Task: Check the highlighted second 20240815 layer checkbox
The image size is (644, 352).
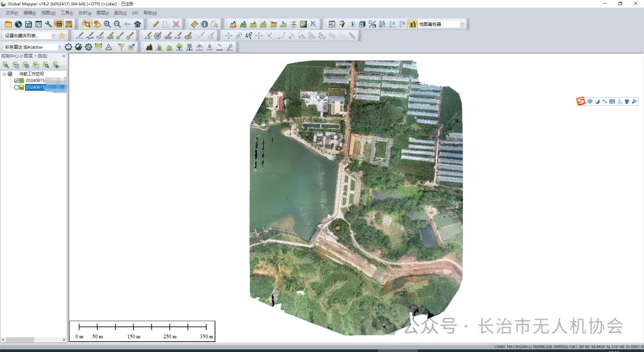Action: 17,88
